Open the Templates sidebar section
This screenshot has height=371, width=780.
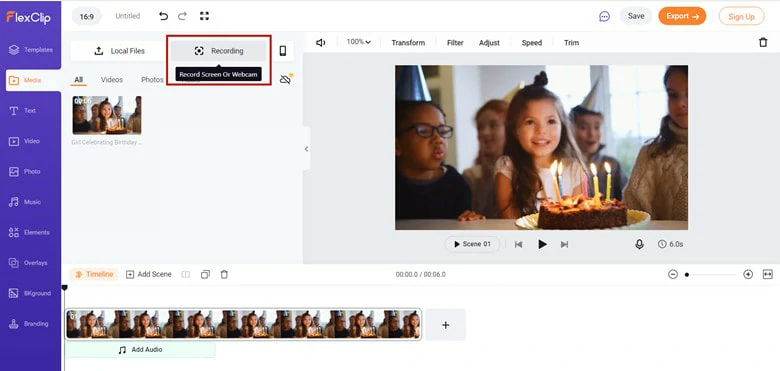coord(31,50)
